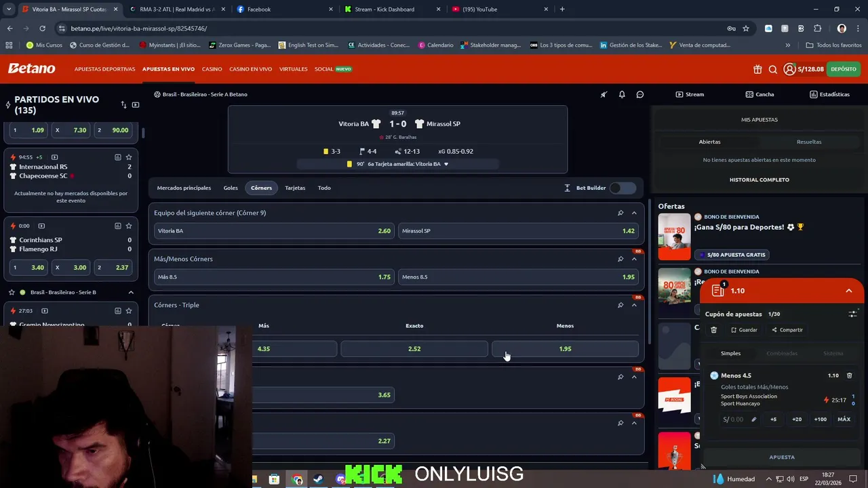Expand the 6a Tarjeta amarilla event dropdown

(x=446, y=164)
